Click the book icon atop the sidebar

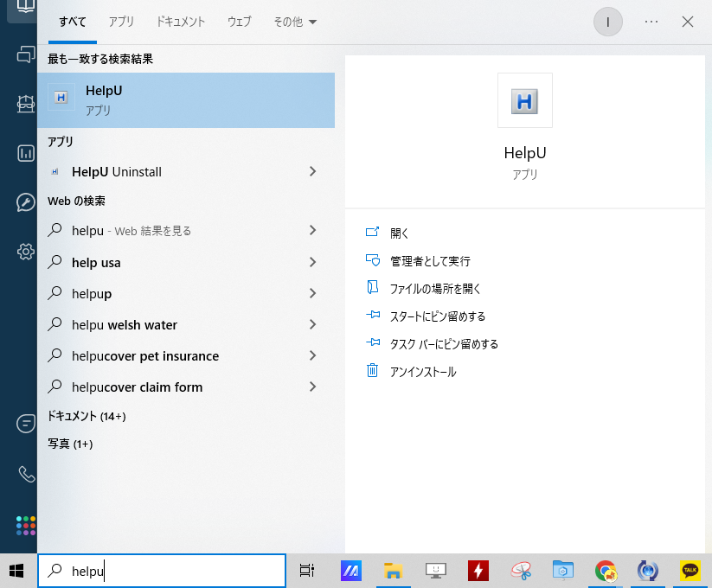click(25, 6)
